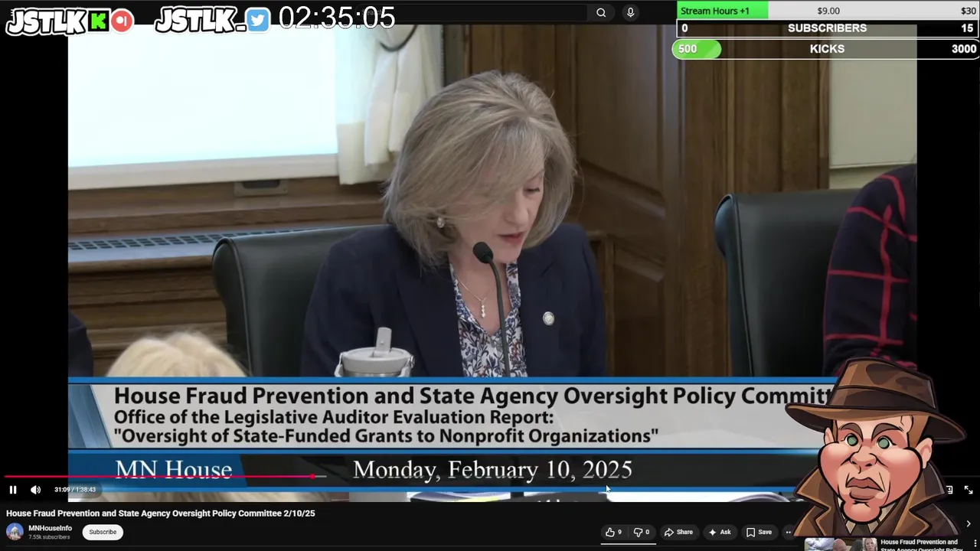Image resolution: width=980 pixels, height=551 pixels.
Task: Click the detective cartoon avatar overlay
Action: tap(877, 448)
